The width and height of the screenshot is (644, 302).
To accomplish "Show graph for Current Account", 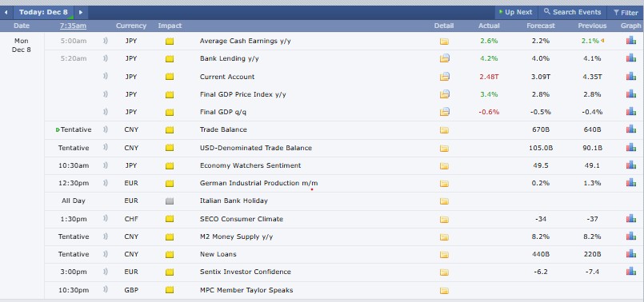I will pos(631,76).
